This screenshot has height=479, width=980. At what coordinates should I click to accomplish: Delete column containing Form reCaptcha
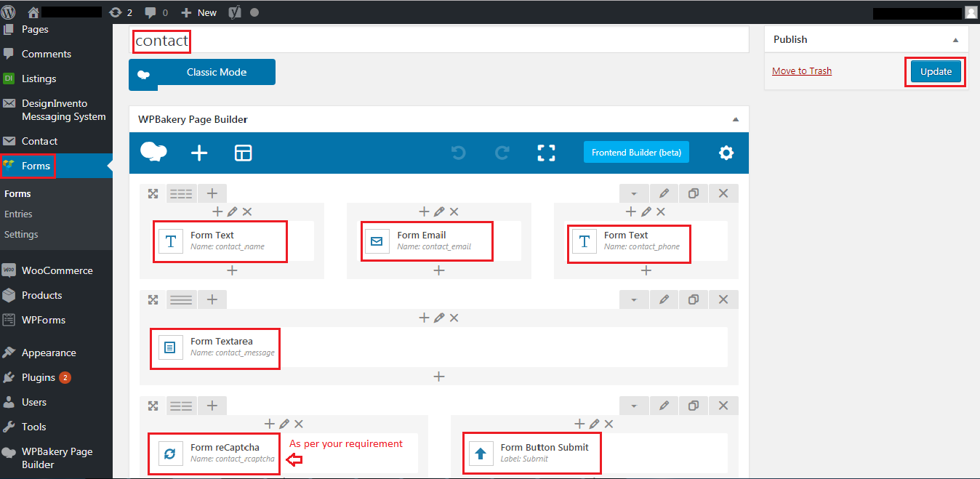coord(299,424)
